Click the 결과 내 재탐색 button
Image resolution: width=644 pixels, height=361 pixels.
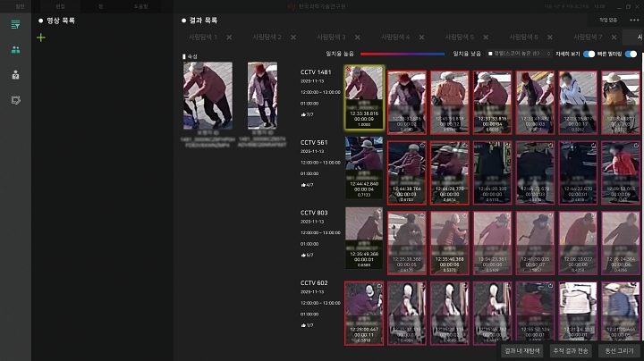(x=521, y=351)
